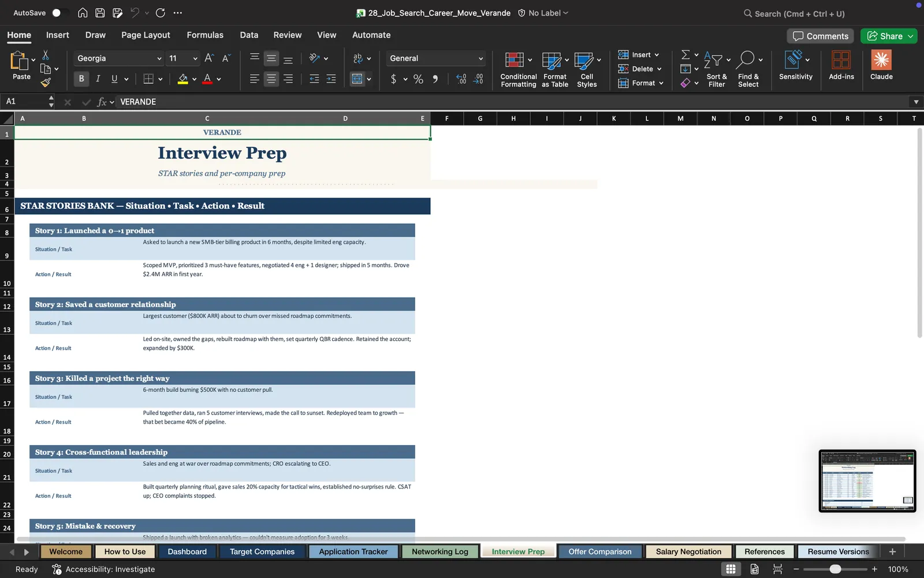
Task: Open Cell Styles gallery
Action: (587, 69)
